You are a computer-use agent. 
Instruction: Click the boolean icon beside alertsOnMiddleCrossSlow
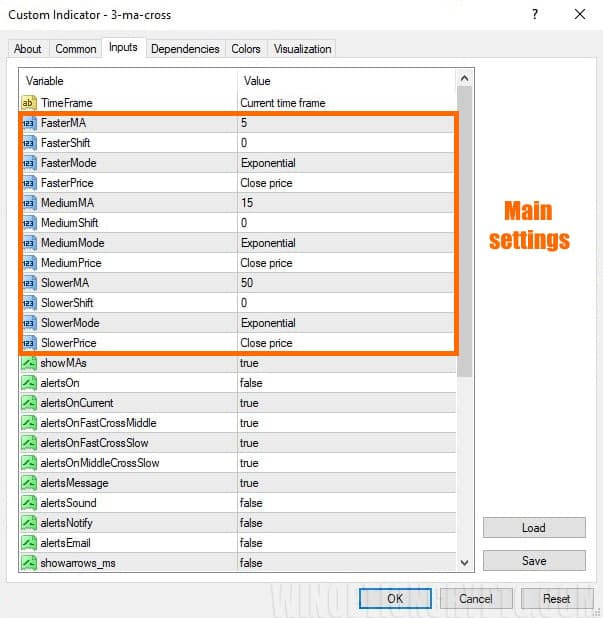coord(29,463)
